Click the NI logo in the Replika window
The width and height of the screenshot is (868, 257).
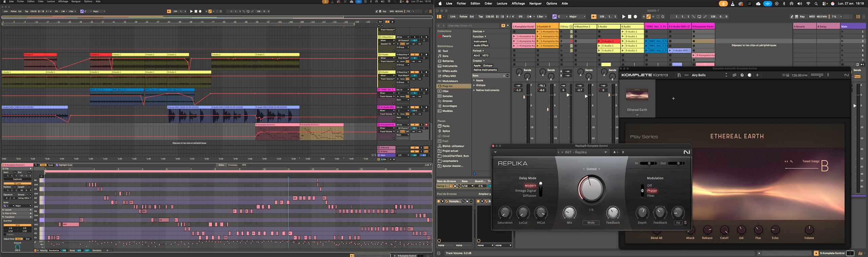point(687,152)
